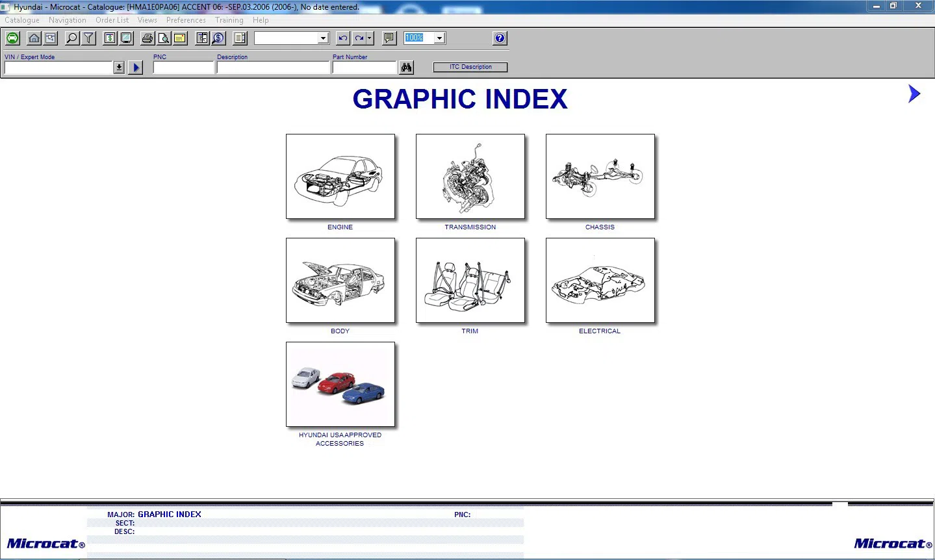Open the Help menu
The width and height of the screenshot is (935, 560).
261,20
